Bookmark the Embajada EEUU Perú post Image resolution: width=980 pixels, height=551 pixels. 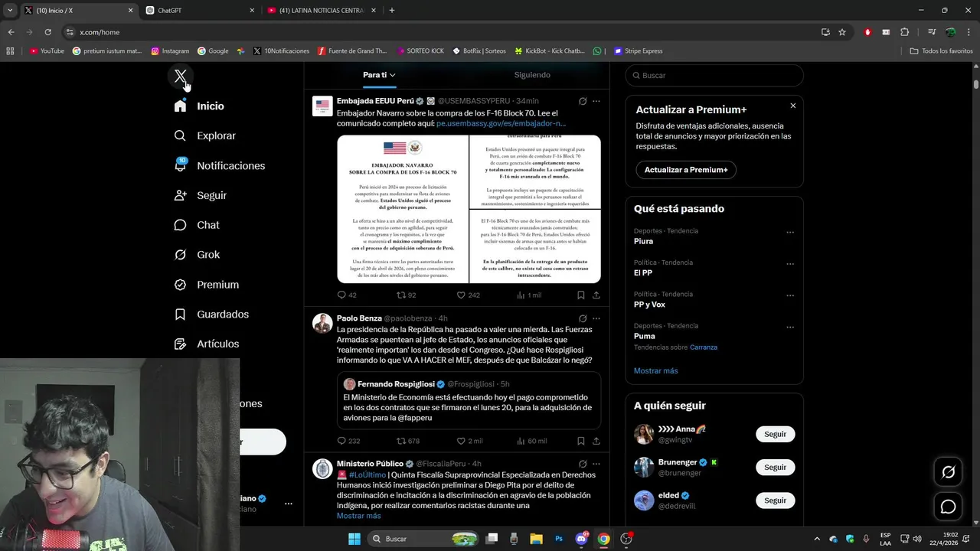tap(580, 295)
